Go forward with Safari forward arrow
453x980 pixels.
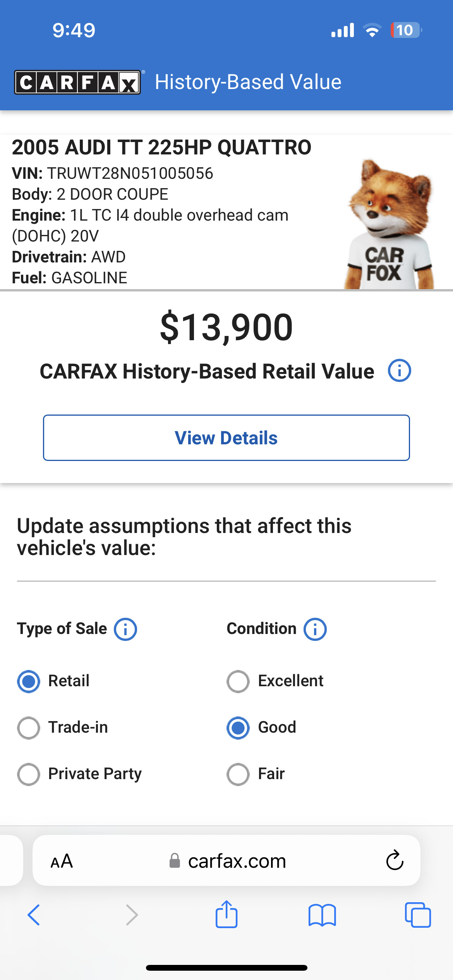[x=132, y=915]
